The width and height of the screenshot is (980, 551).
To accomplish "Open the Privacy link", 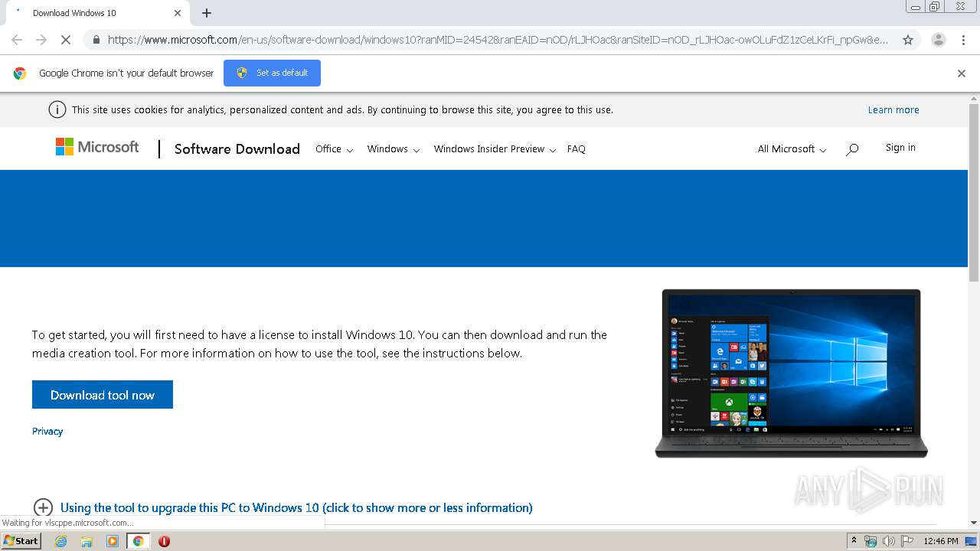I will tap(47, 432).
